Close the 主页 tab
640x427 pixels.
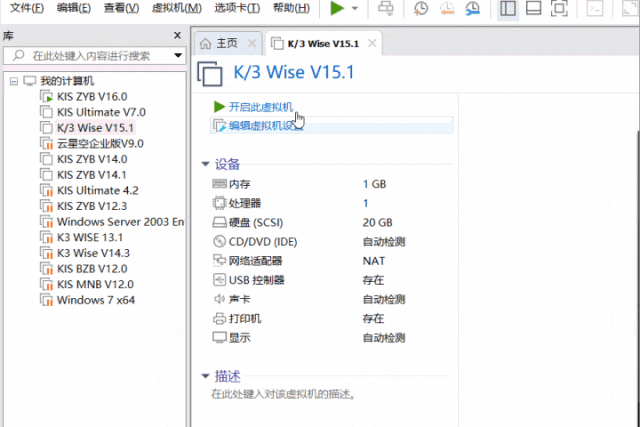tap(252, 43)
